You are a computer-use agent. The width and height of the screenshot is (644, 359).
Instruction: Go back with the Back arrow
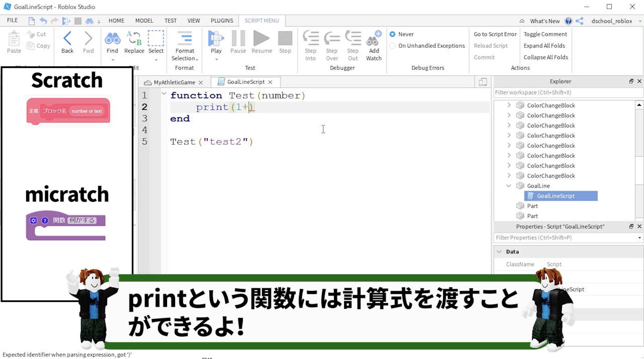pyautogui.click(x=67, y=39)
